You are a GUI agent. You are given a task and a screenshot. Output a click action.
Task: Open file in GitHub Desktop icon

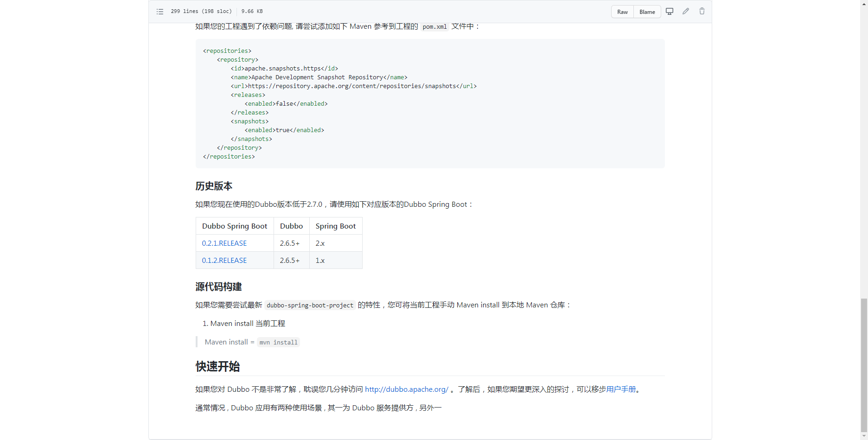click(x=670, y=11)
